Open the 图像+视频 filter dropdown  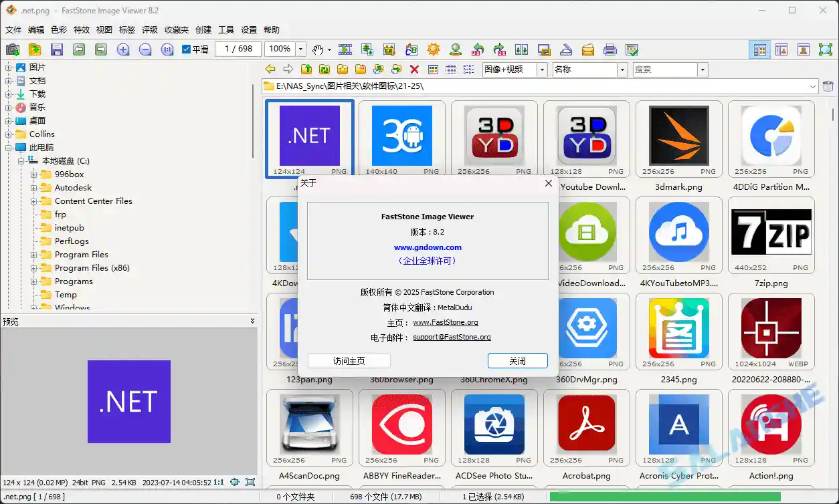pyautogui.click(x=541, y=69)
